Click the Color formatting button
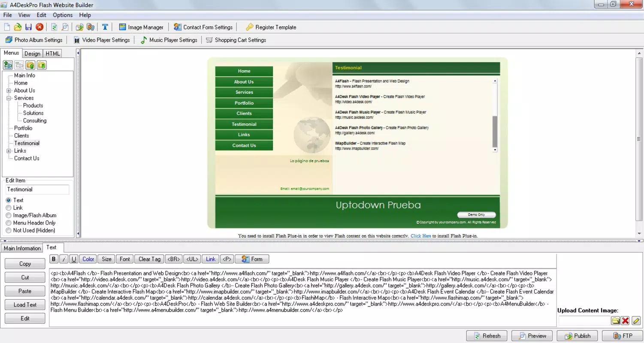644x343 pixels. [88, 259]
